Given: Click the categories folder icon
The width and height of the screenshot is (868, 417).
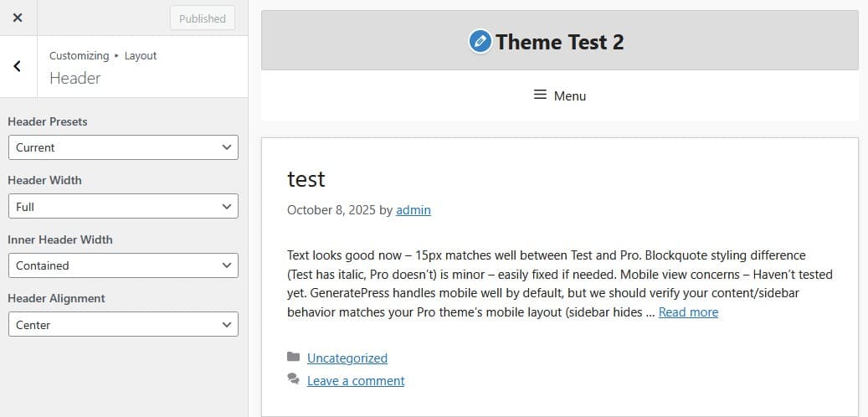Looking at the screenshot, I should [293, 358].
